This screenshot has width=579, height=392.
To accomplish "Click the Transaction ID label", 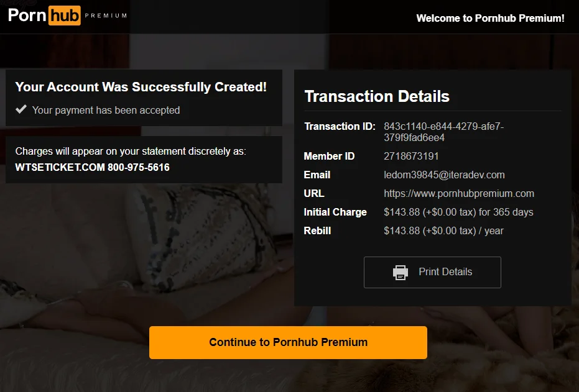I will click(x=340, y=127).
